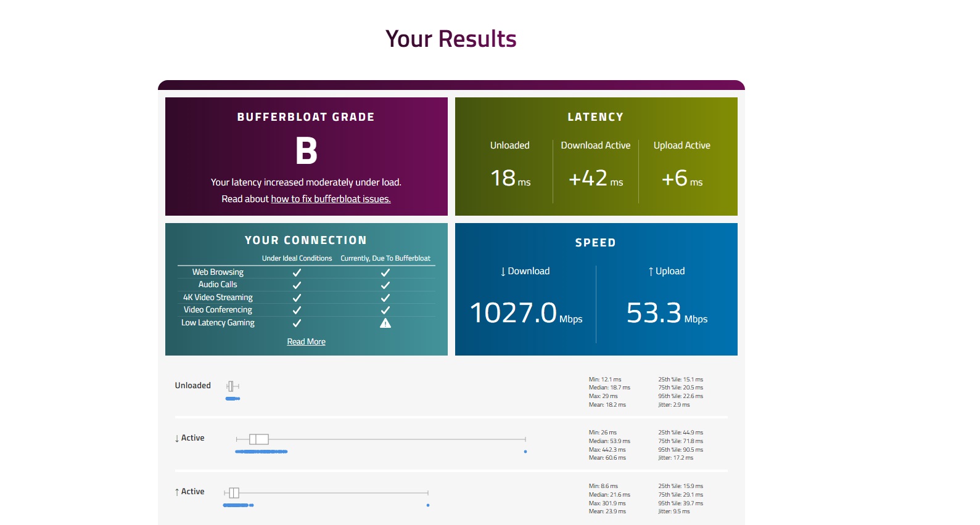This screenshot has height=525, width=980.
Task: Click the 'Jitter: 2.9 ms' statistic
Action: (674, 405)
